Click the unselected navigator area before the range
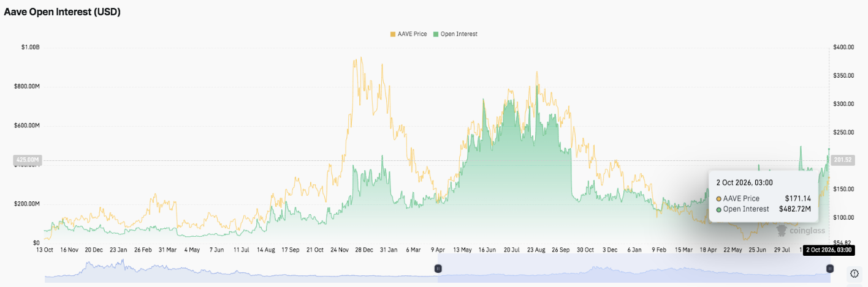This screenshot has height=287, width=868. pyautogui.click(x=242, y=269)
